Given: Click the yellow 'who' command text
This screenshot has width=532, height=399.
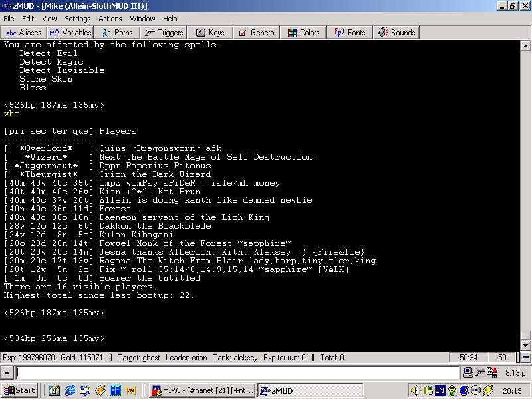Looking at the screenshot, I should point(11,114).
